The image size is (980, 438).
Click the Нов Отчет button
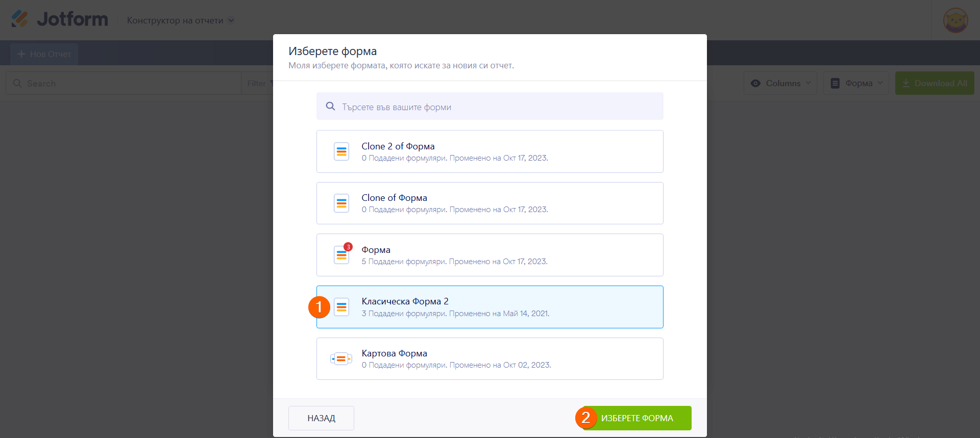tap(44, 54)
